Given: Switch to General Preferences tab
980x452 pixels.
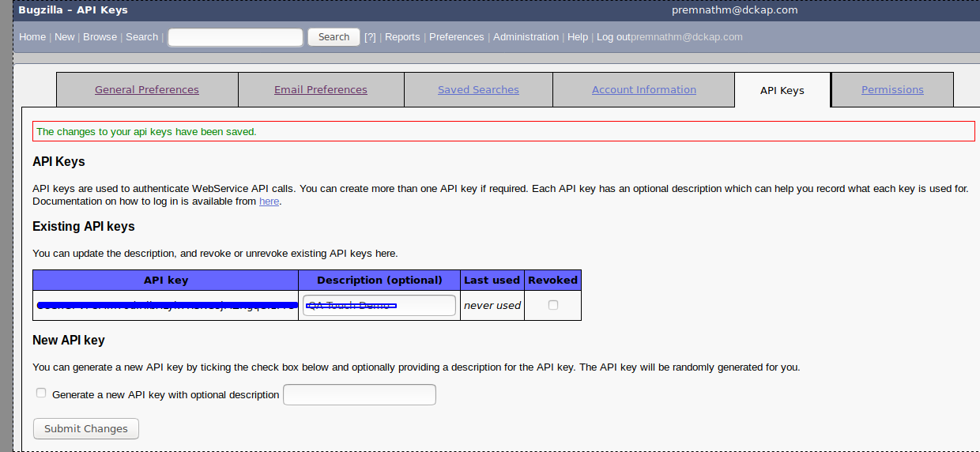Looking at the screenshot, I should (x=147, y=89).
